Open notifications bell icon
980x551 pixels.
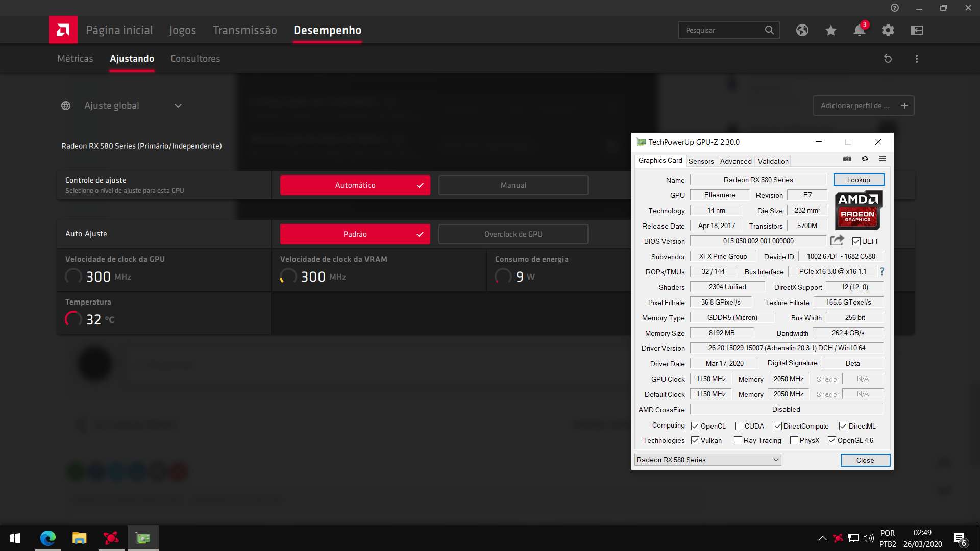click(x=860, y=30)
